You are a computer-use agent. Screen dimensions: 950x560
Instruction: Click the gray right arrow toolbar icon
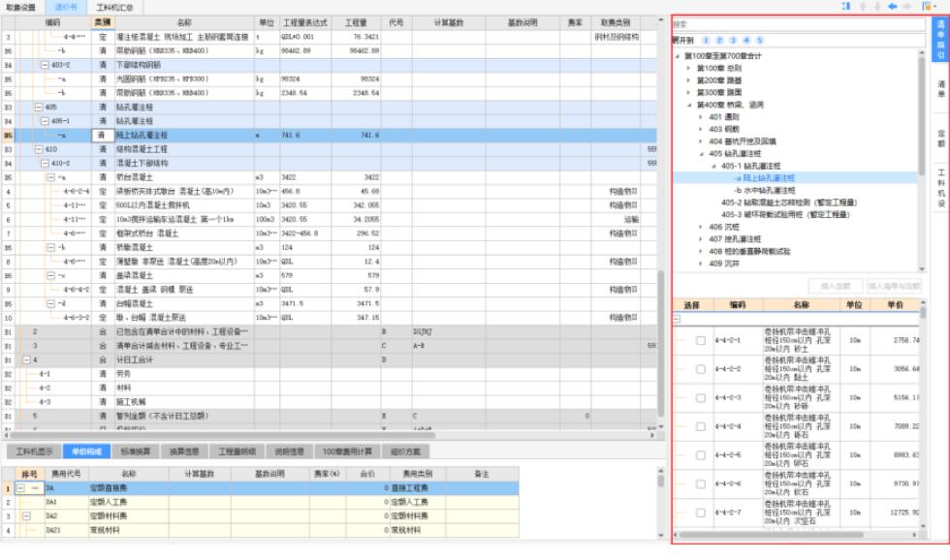tap(905, 6)
